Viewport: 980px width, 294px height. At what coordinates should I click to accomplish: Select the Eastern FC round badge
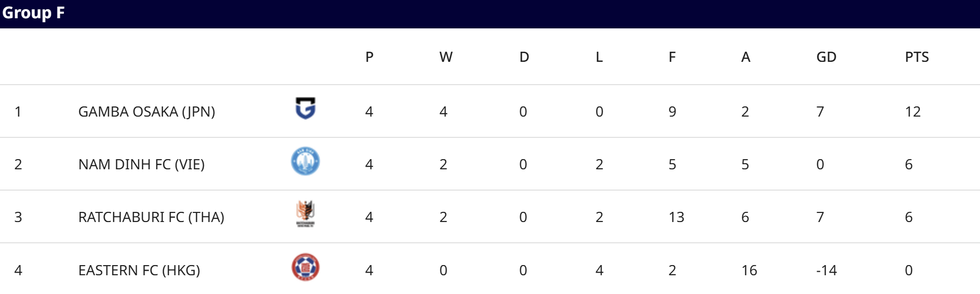pyautogui.click(x=306, y=267)
